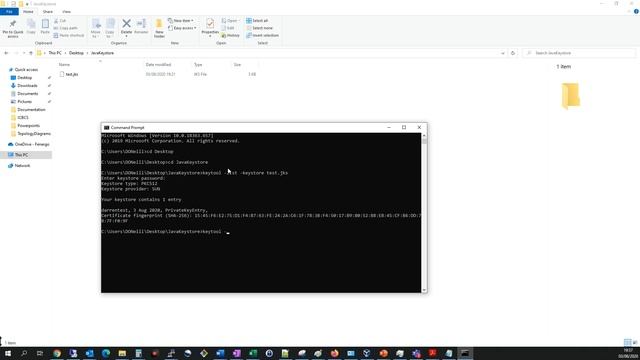Click Select none in the ribbon
Viewport: 640px width, 360px height.
coord(259,28)
